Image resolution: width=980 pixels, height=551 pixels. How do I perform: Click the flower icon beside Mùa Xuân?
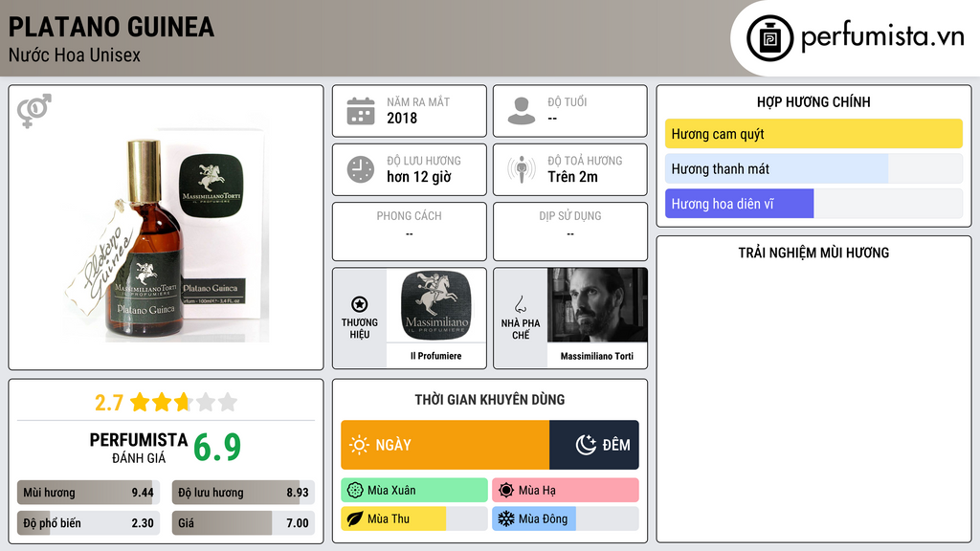(354, 491)
